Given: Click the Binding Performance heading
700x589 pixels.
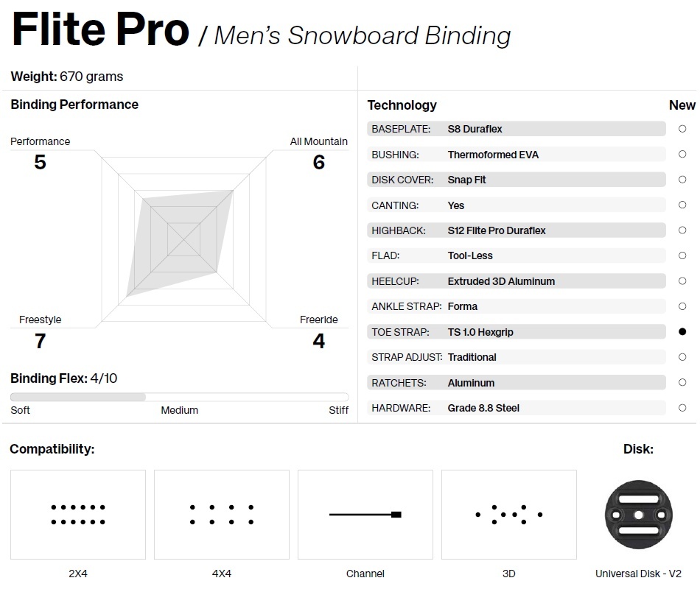Looking at the screenshot, I should [74, 105].
